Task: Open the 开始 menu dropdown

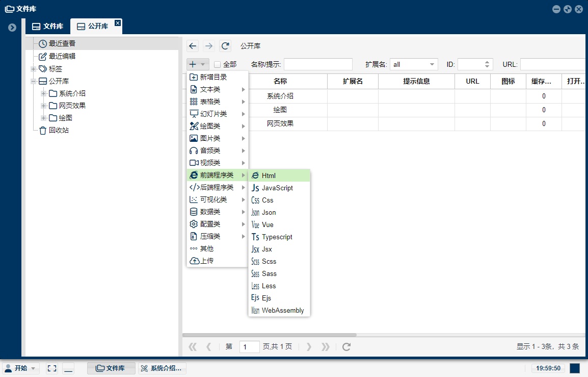Action: [x=18, y=368]
